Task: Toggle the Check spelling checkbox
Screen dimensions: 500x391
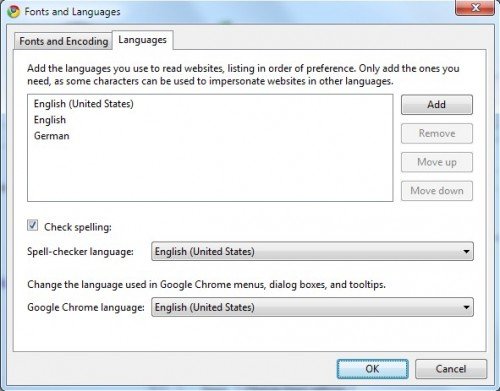Action: tap(33, 226)
